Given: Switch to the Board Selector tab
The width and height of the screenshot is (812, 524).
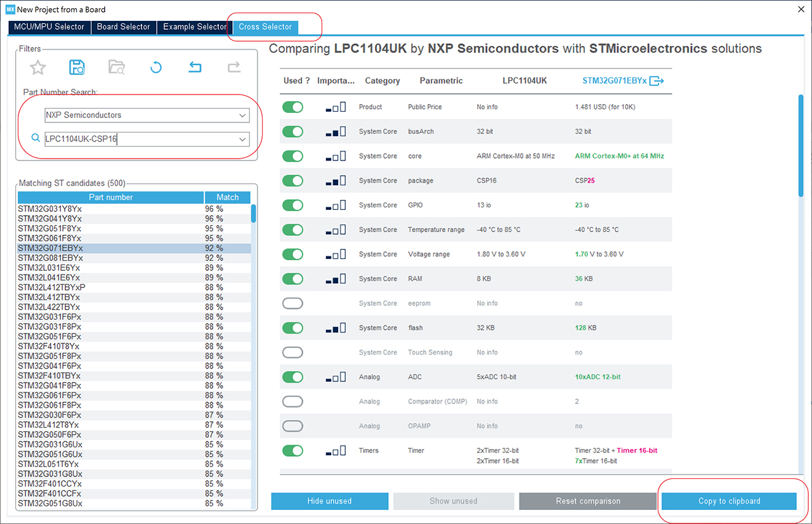Looking at the screenshot, I should 123,27.
